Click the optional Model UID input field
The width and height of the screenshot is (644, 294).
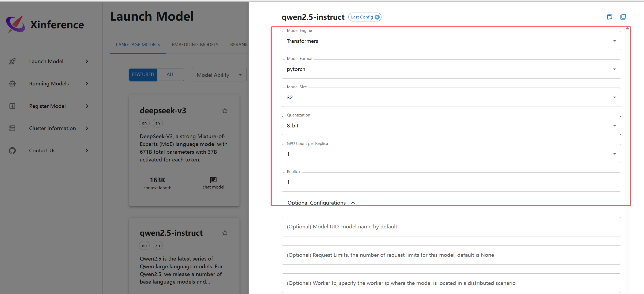pyautogui.click(x=451, y=227)
